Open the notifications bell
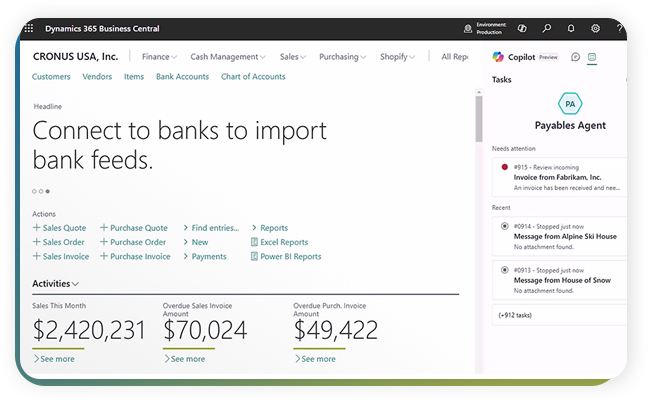This screenshot has height=401, width=648. click(x=571, y=28)
